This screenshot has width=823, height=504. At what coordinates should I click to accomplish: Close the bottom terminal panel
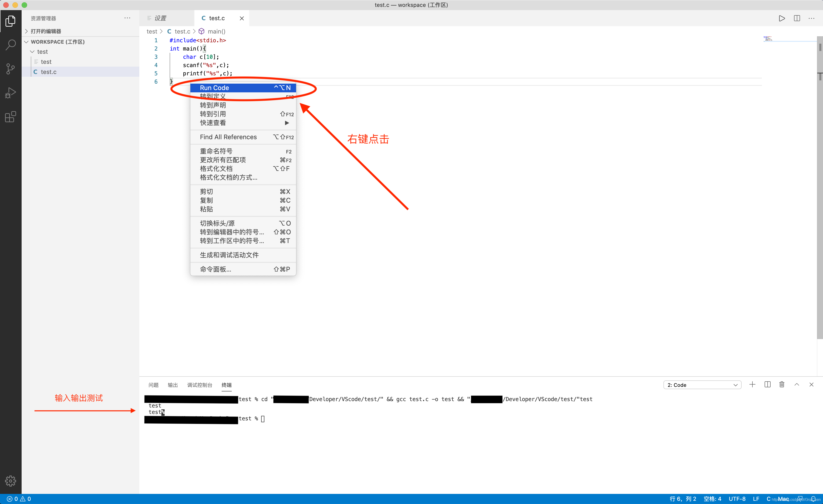coord(811,385)
